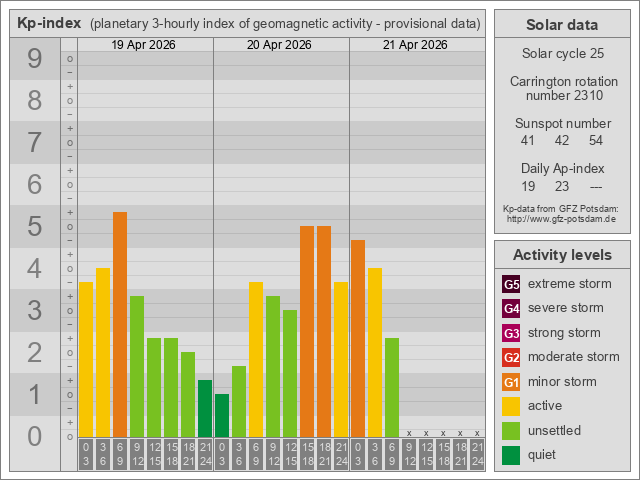Viewport: 640px width, 480px height.
Task: Click the orange bar on 21 Apr
Action: [358, 338]
